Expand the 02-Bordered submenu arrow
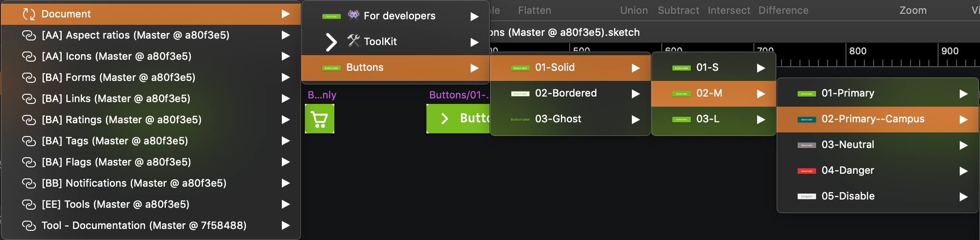The image size is (980, 240). [x=636, y=94]
